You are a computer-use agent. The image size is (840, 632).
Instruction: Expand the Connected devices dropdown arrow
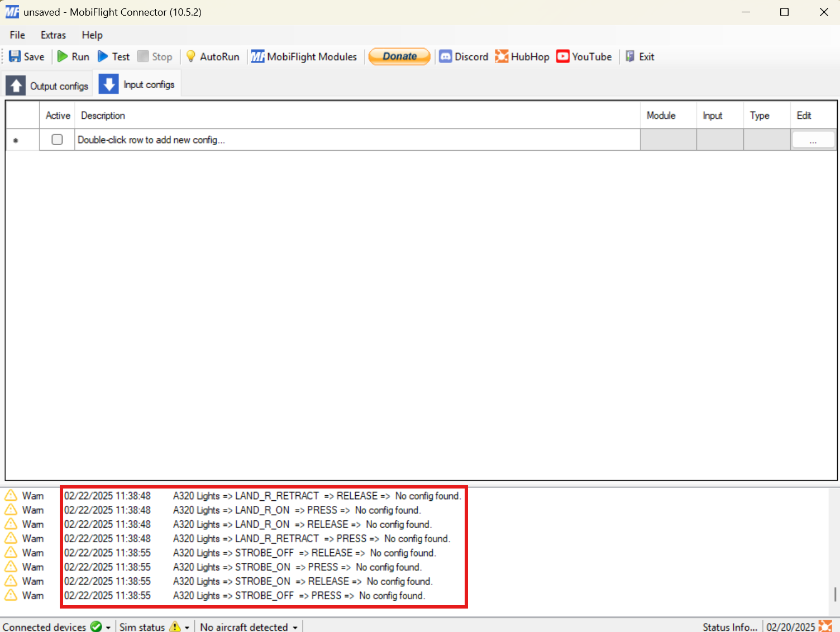coord(108,628)
